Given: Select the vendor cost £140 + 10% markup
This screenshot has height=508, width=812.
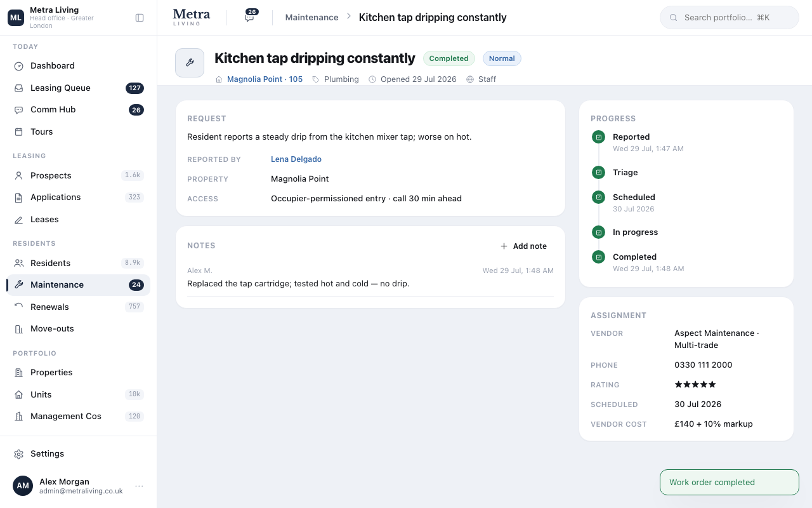Looking at the screenshot, I should point(714,424).
